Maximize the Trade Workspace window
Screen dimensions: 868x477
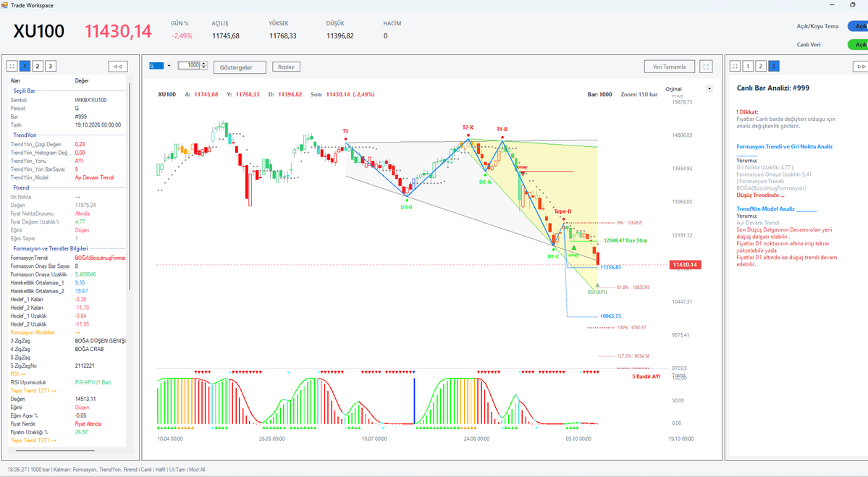[853, 5]
